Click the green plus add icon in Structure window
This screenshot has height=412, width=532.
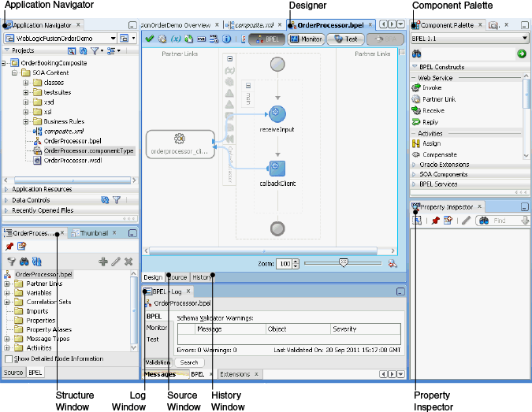(x=103, y=262)
